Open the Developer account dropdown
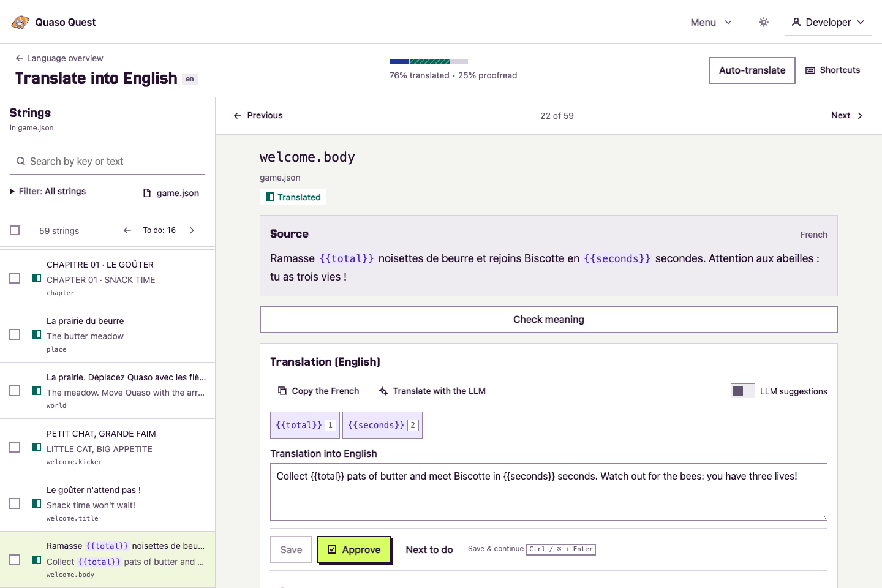The height and width of the screenshot is (588, 882). coord(828,22)
